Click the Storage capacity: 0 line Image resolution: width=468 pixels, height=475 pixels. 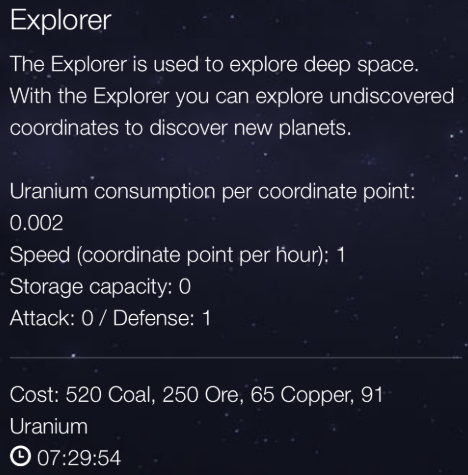[100, 287]
